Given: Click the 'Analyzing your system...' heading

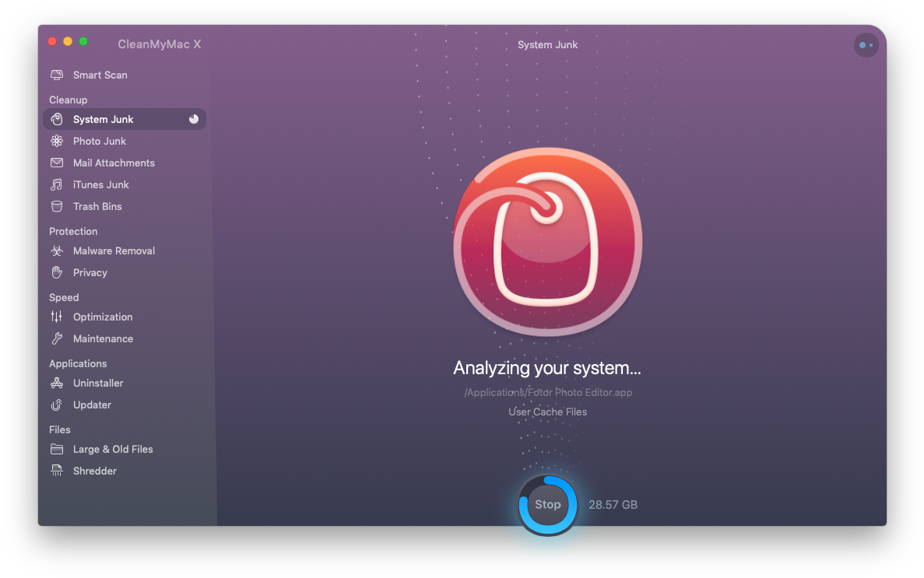Looking at the screenshot, I should pos(547,368).
